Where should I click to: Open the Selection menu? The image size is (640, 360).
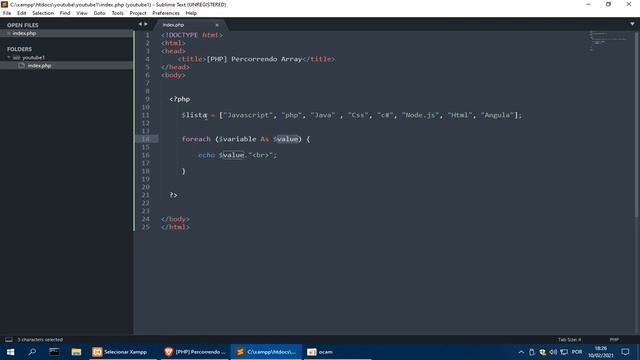click(x=43, y=13)
